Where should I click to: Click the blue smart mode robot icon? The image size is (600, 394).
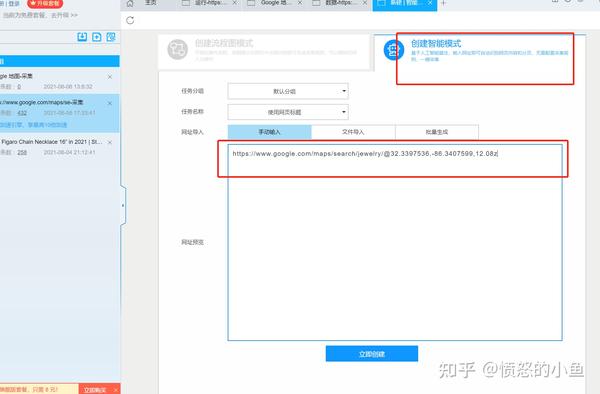[x=394, y=50]
